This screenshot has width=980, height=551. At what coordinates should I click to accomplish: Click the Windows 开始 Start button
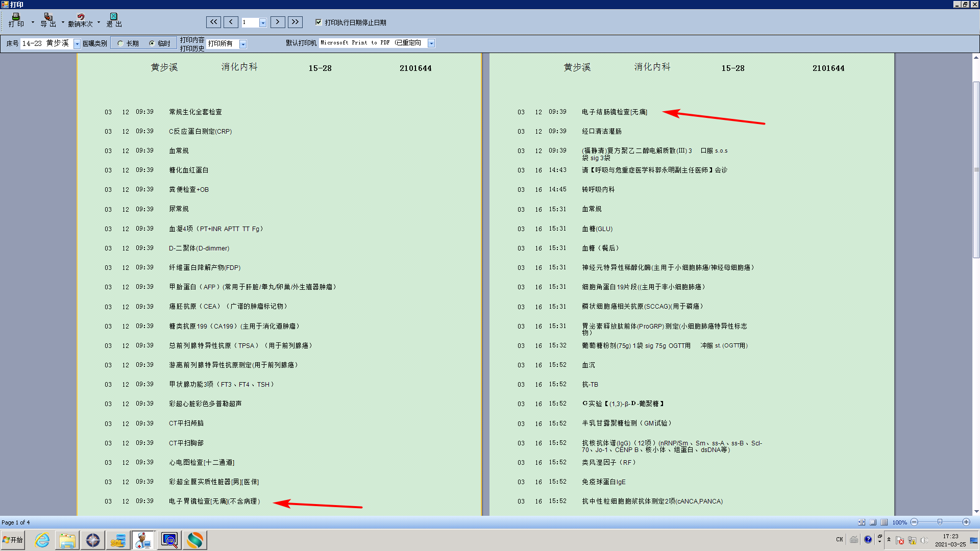(13, 540)
